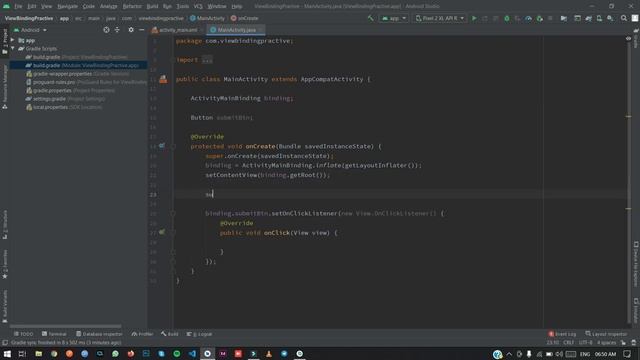
Task: Open the Event Log button
Action: [x=562, y=334]
